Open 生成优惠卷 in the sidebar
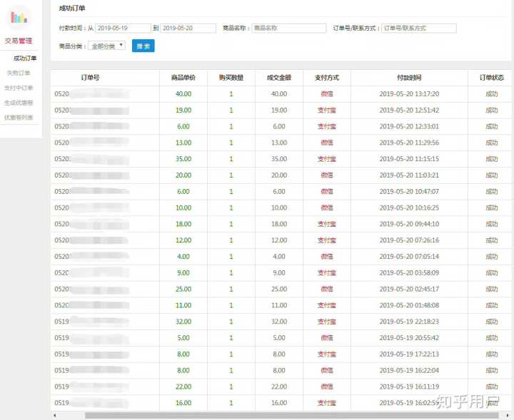The width and height of the screenshot is (514, 420). point(19,103)
